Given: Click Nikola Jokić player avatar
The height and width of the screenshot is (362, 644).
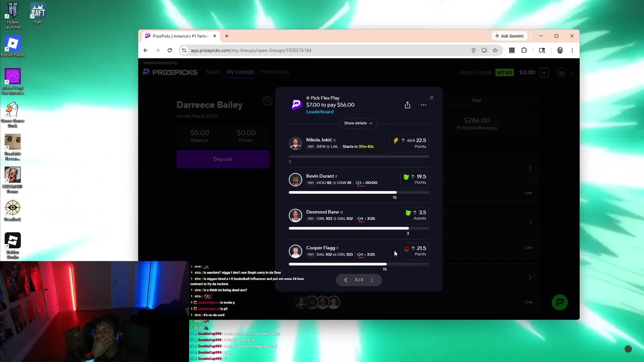Looking at the screenshot, I should [295, 143].
